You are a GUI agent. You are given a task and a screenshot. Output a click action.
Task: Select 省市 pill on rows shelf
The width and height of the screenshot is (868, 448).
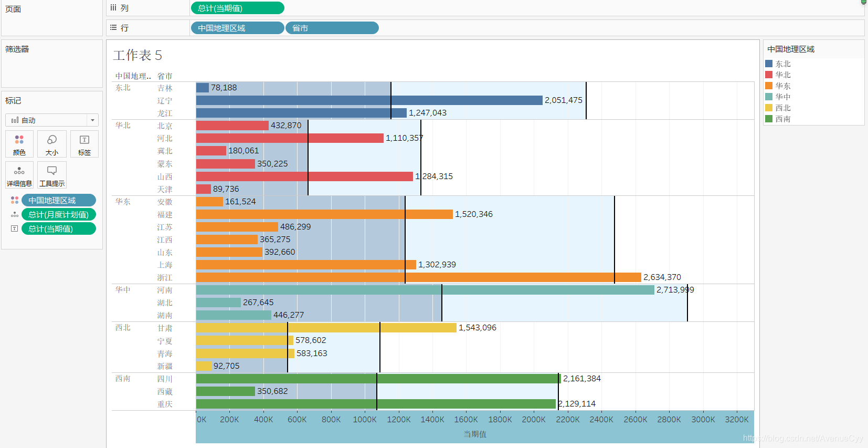[x=332, y=28]
